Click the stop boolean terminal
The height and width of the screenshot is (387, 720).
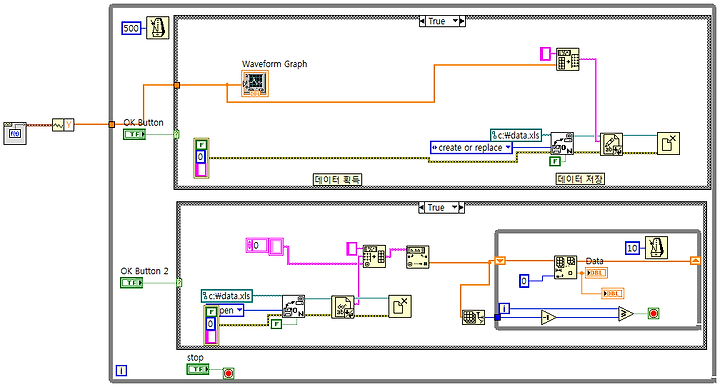(198, 369)
